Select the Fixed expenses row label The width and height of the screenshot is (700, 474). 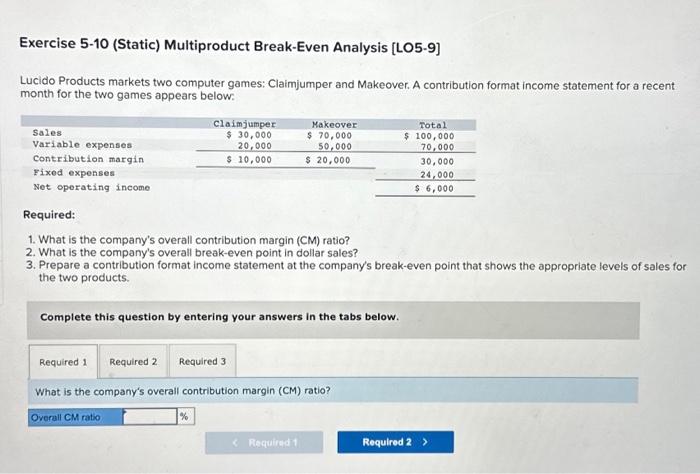74,173
